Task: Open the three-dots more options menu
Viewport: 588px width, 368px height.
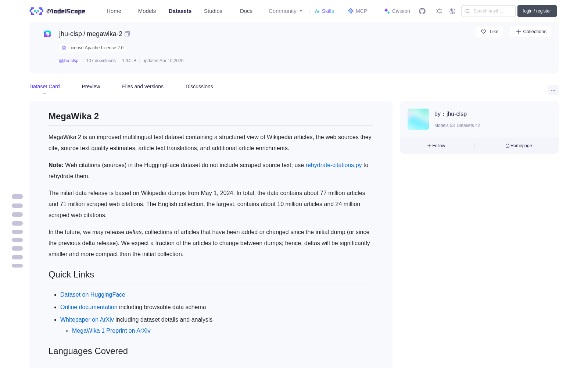Action: [x=553, y=90]
